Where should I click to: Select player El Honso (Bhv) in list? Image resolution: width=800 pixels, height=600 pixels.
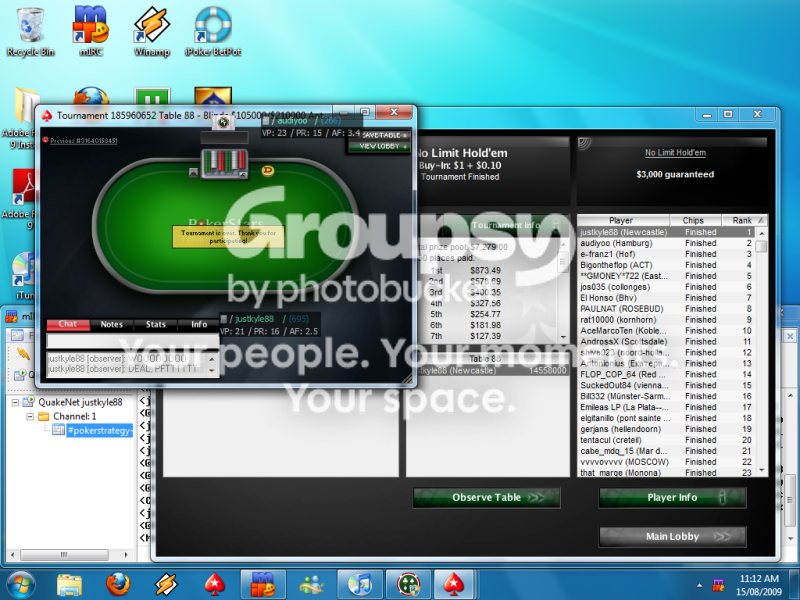pyautogui.click(x=666, y=298)
